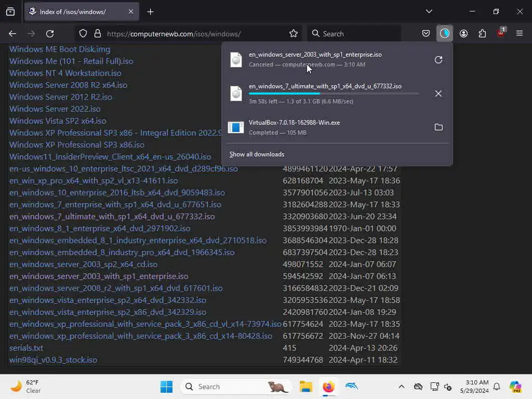
Task: Go back to previous page
Action: coord(12,34)
